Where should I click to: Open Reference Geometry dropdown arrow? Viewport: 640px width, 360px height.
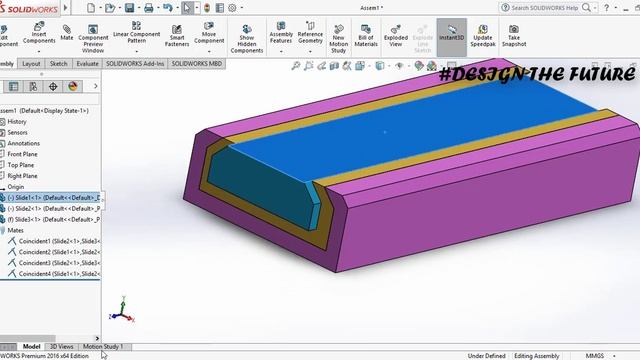(x=310, y=51)
